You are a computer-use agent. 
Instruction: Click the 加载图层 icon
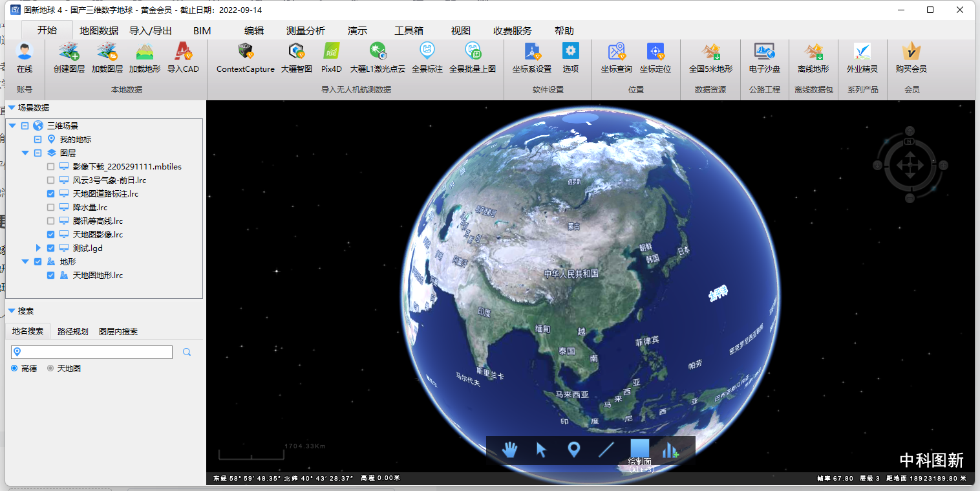click(x=107, y=52)
